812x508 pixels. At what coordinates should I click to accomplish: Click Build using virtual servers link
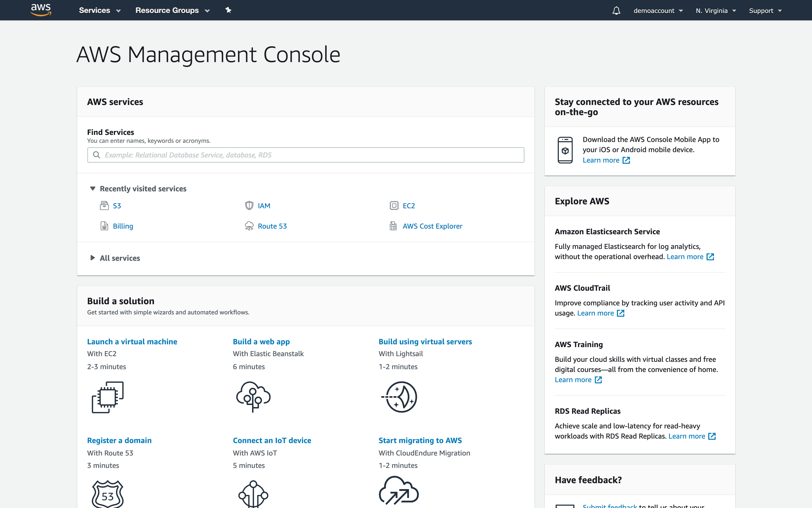(x=425, y=342)
